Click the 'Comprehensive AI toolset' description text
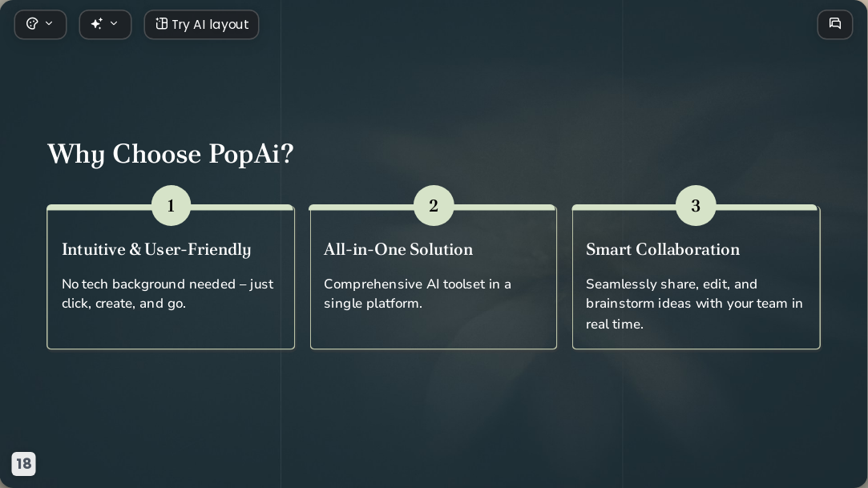This screenshot has height=488, width=868. (418, 293)
